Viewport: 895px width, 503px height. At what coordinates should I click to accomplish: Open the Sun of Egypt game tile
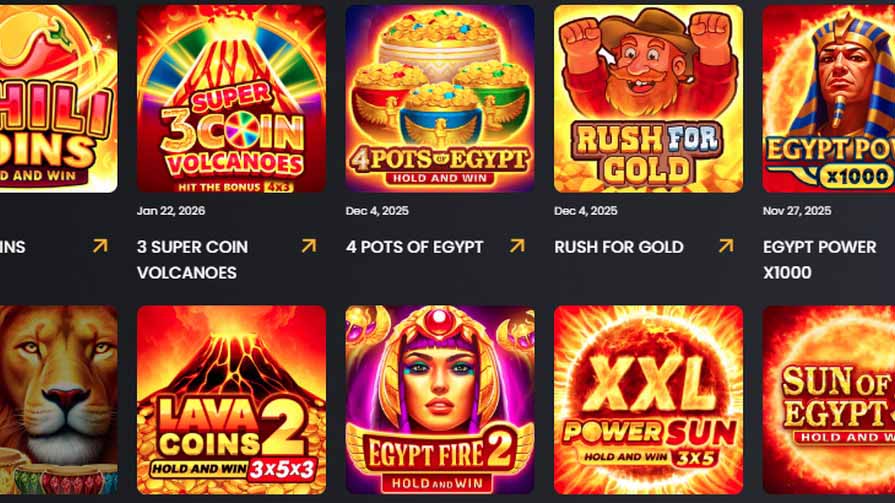[829, 400]
